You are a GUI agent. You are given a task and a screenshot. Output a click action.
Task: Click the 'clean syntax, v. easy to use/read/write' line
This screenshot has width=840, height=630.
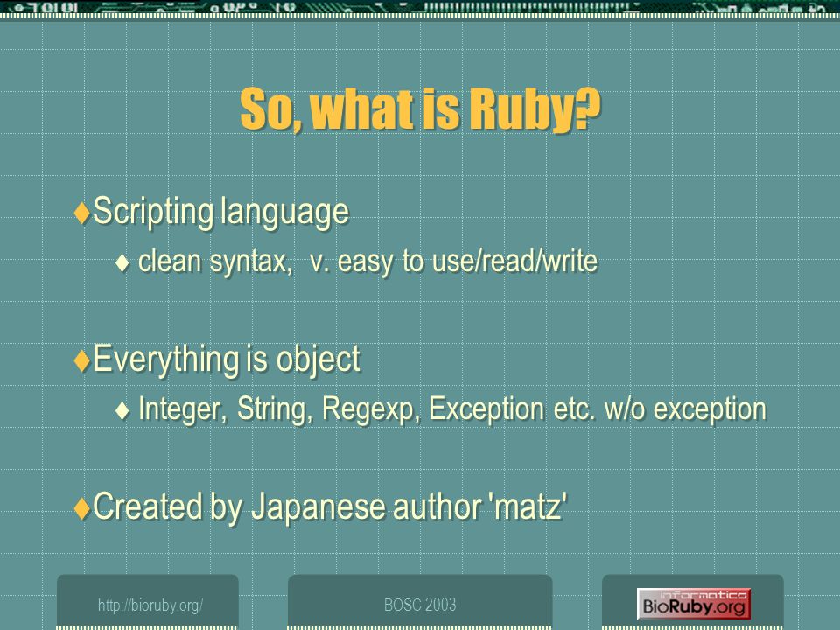pyautogui.click(x=367, y=262)
